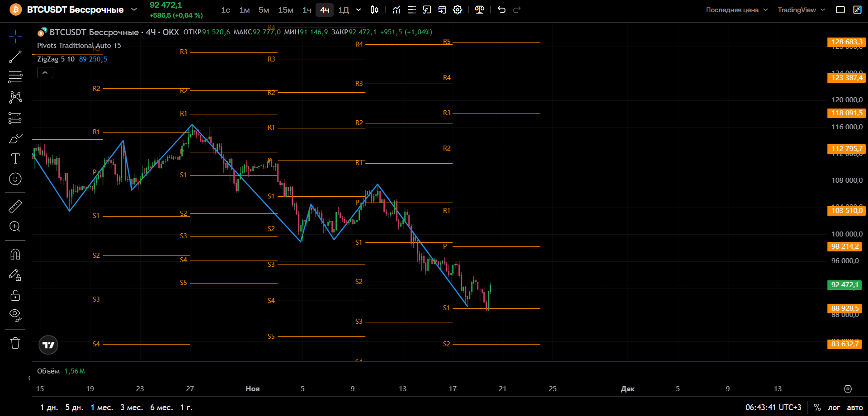This screenshot has height=416, width=868.
Task: Open the candlestick chart type menu
Action: click(x=374, y=10)
